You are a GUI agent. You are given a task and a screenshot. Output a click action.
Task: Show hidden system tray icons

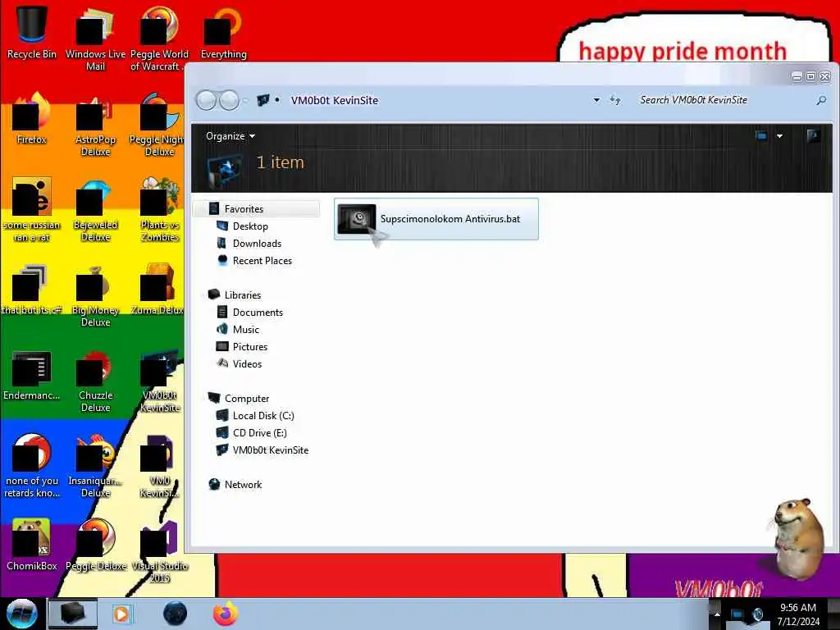717,614
